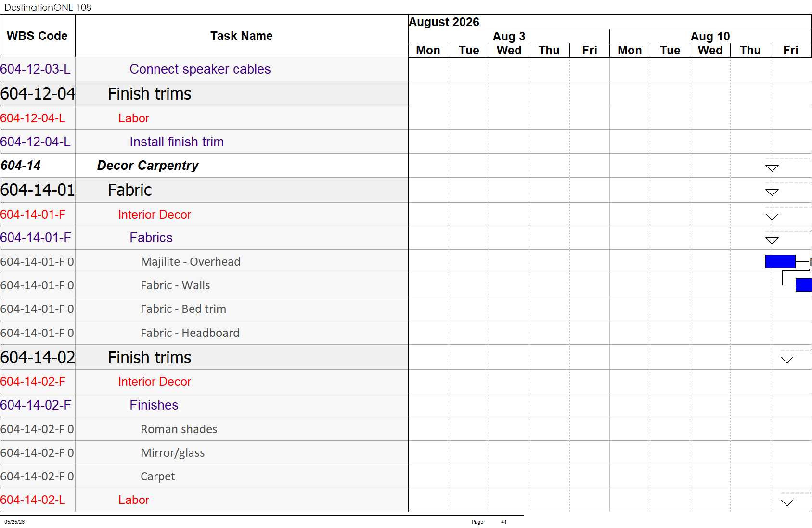
Task: Select WBS code 604-14-01
Action: click(38, 190)
